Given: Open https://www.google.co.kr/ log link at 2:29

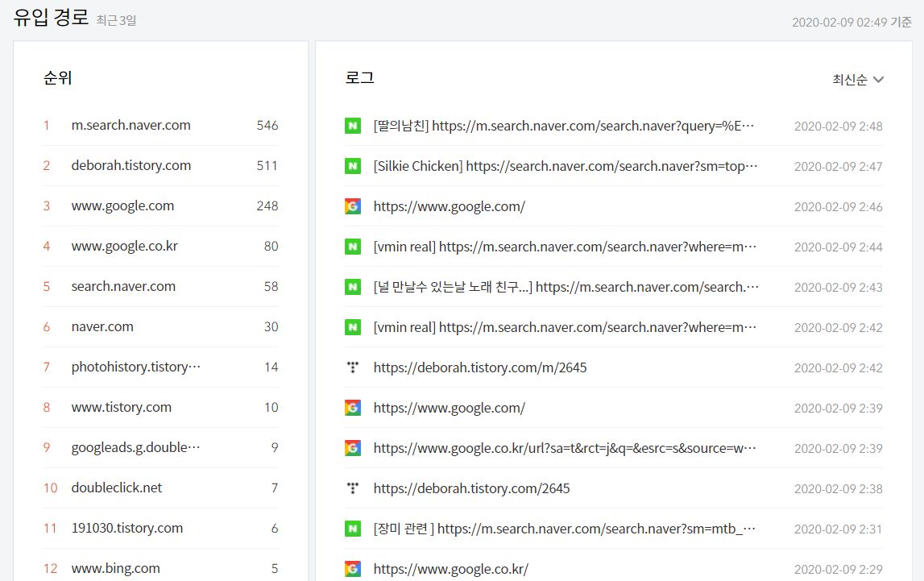Looking at the screenshot, I should 451,569.
